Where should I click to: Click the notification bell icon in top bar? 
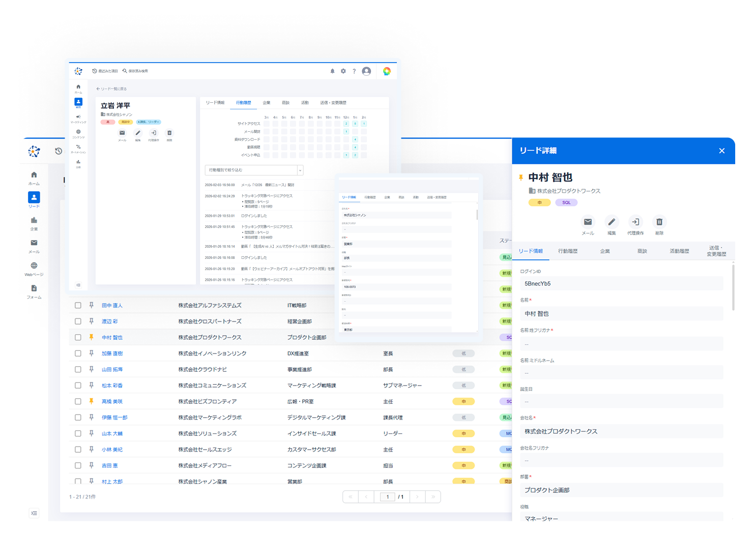point(332,71)
